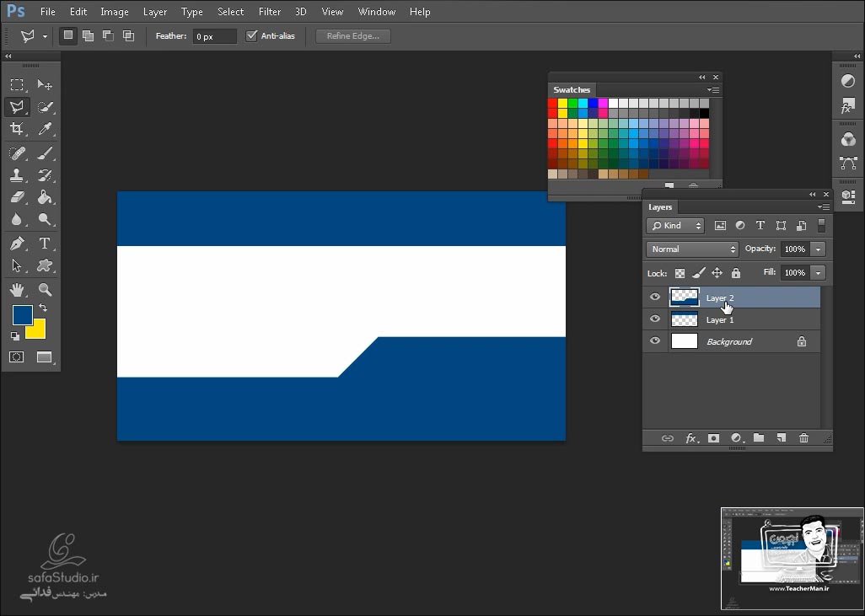
Task: Open the Layer menu
Action: 155,12
